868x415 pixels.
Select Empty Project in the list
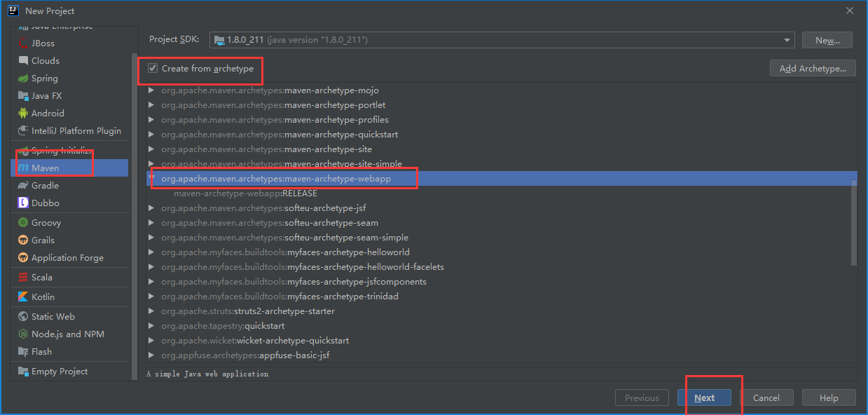(59, 372)
